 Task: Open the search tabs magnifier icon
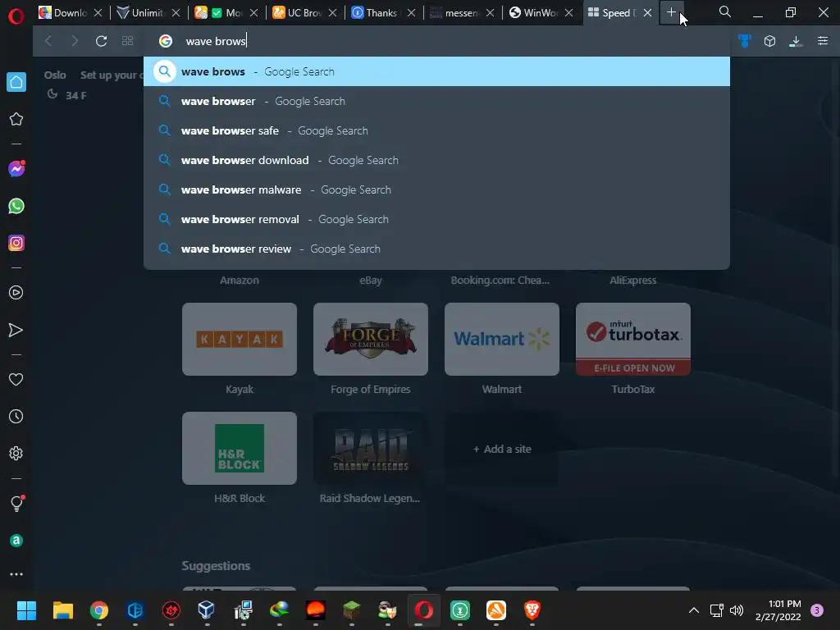pos(725,11)
